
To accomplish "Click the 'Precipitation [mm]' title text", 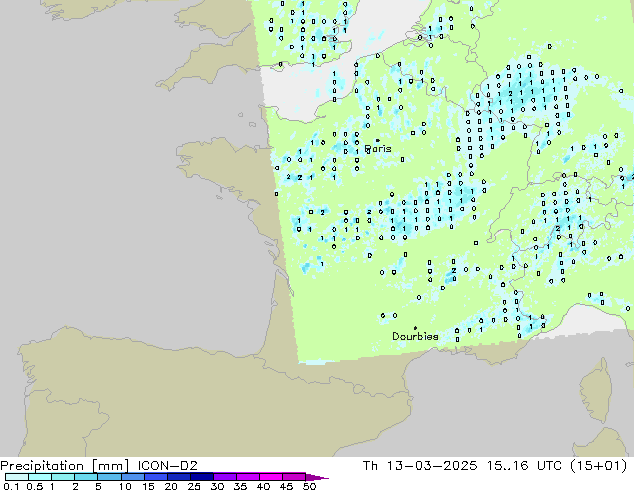I will click(65, 466).
